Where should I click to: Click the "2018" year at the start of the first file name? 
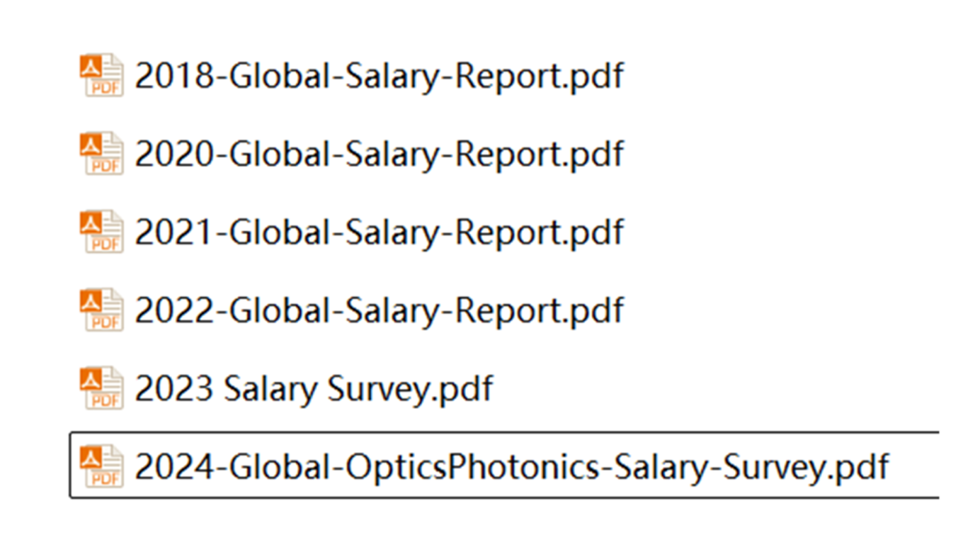pyautogui.click(x=174, y=77)
